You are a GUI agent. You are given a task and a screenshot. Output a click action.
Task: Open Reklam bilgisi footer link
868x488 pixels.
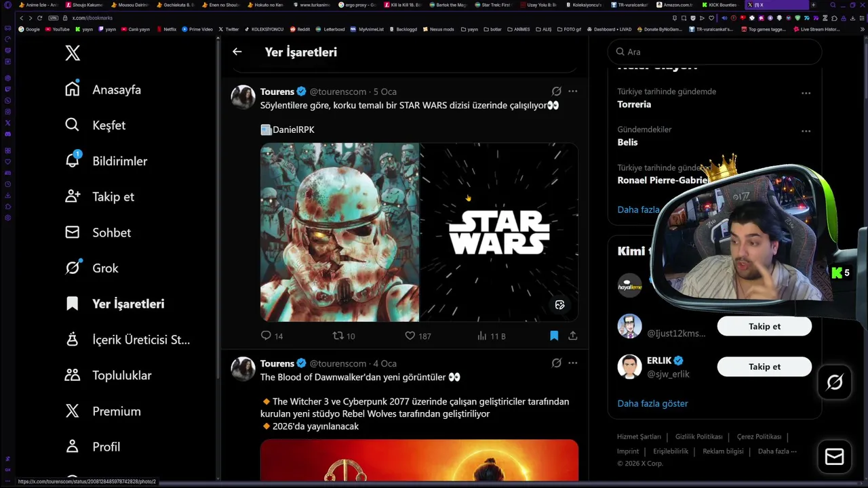(x=723, y=451)
